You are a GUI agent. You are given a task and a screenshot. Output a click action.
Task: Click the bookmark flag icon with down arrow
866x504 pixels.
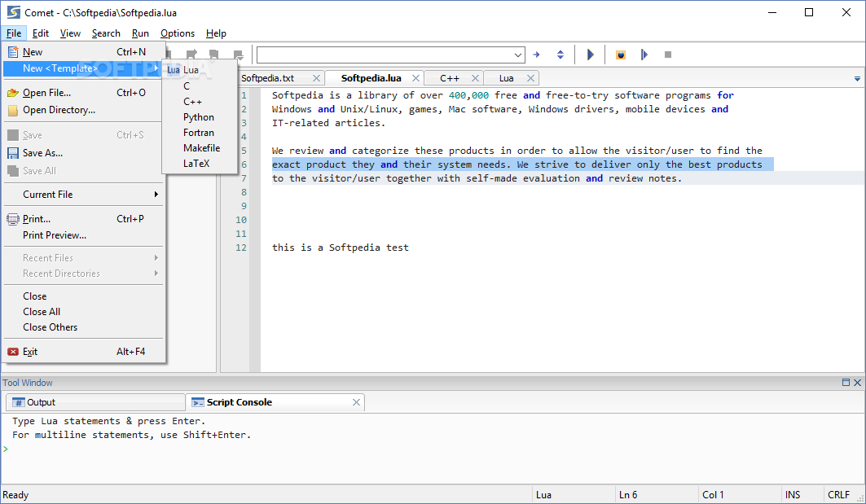point(238,55)
